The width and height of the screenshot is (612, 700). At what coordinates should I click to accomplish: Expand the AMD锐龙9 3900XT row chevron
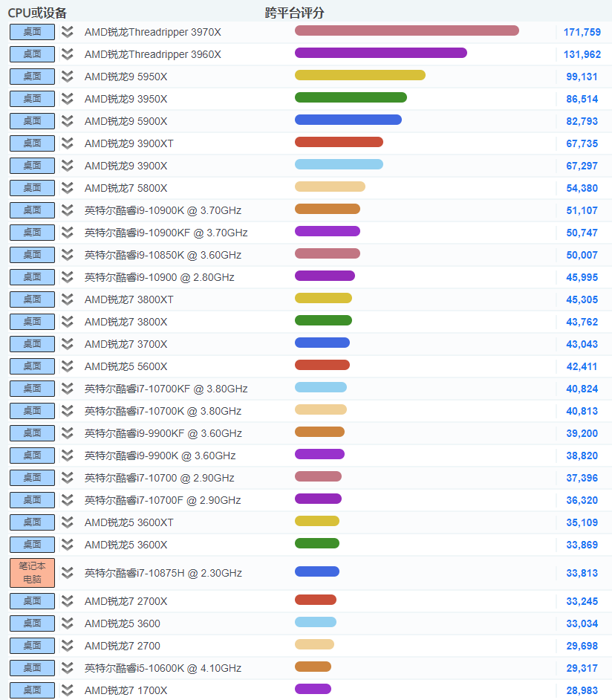pyautogui.click(x=68, y=143)
